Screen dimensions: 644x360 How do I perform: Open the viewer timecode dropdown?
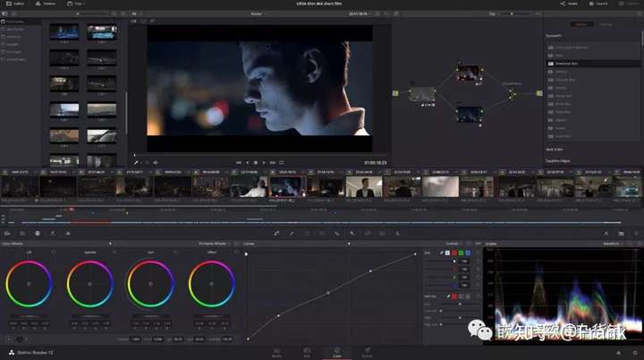360,14
